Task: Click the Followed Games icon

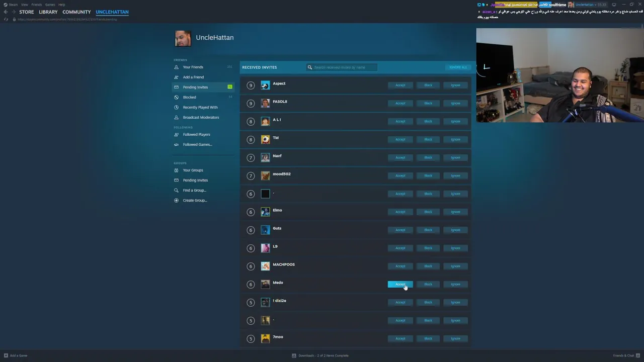Action: 176,144
